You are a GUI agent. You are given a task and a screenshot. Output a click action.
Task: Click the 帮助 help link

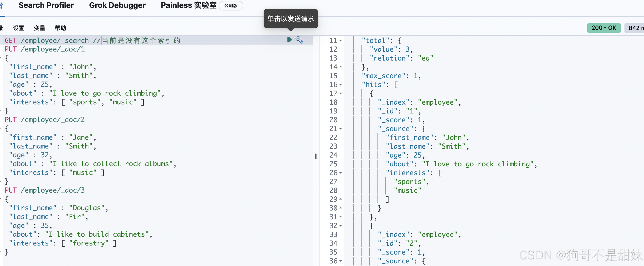[x=61, y=28]
